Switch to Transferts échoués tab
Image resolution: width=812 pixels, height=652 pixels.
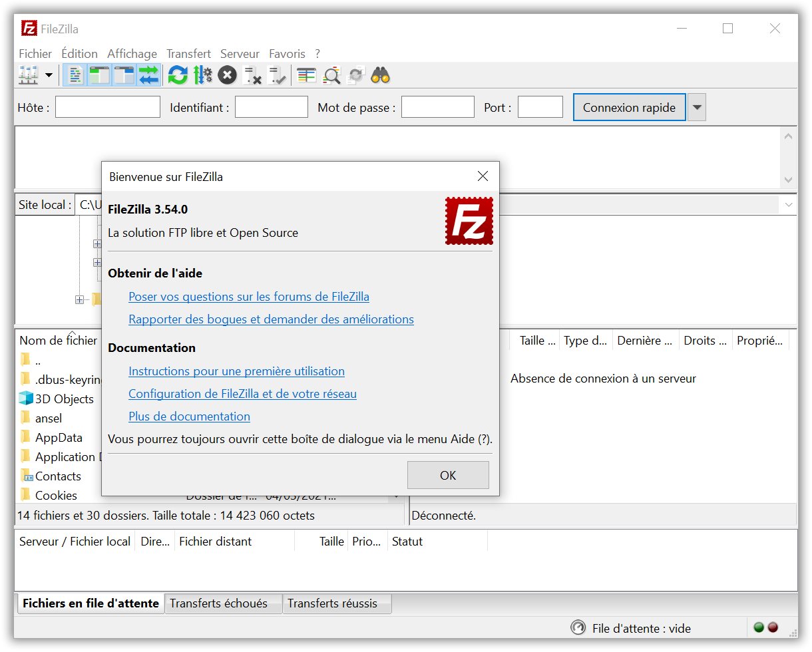(223, 603)
